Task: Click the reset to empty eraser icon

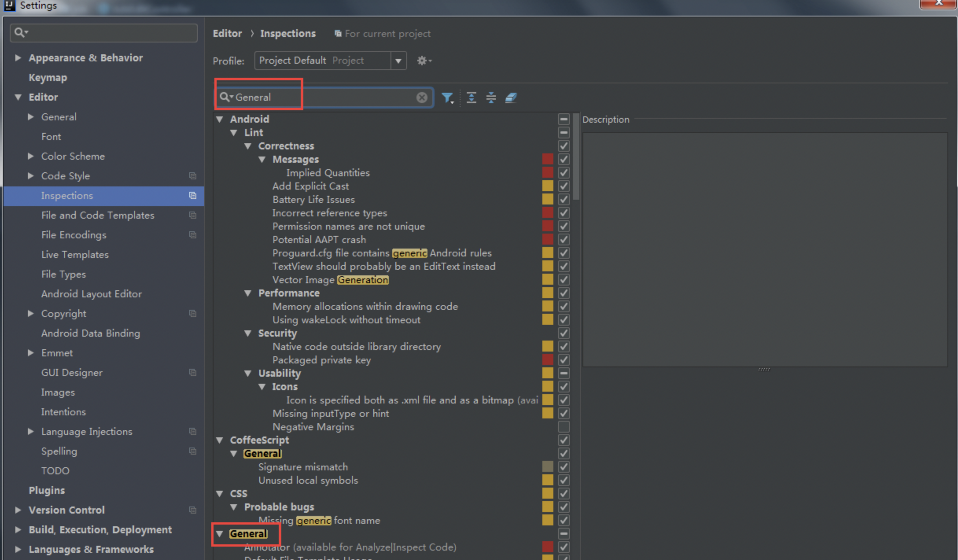Action: 510,98
